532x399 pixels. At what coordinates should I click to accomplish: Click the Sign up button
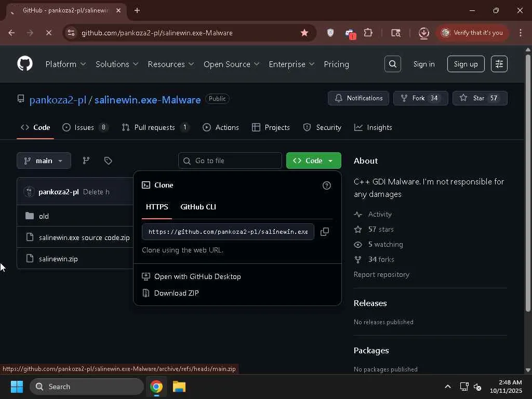click(465, 64)
